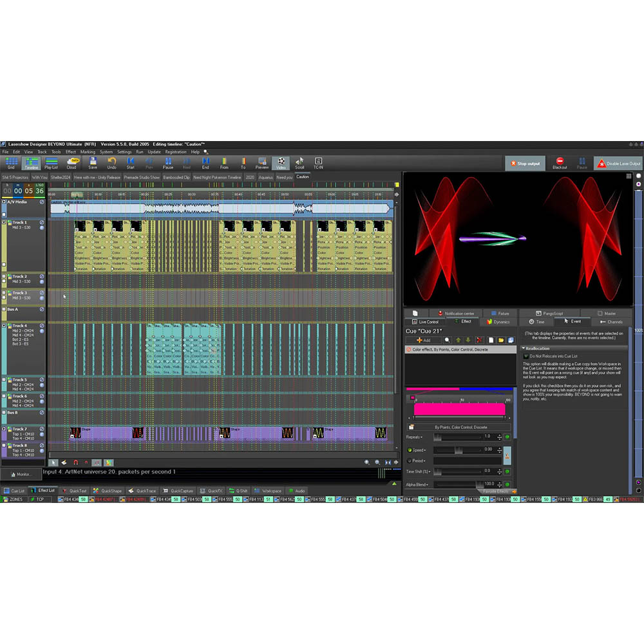This screenshot has width=644, height=644.
Task: Move effect up with green arrow
Action: click(459, 340)
